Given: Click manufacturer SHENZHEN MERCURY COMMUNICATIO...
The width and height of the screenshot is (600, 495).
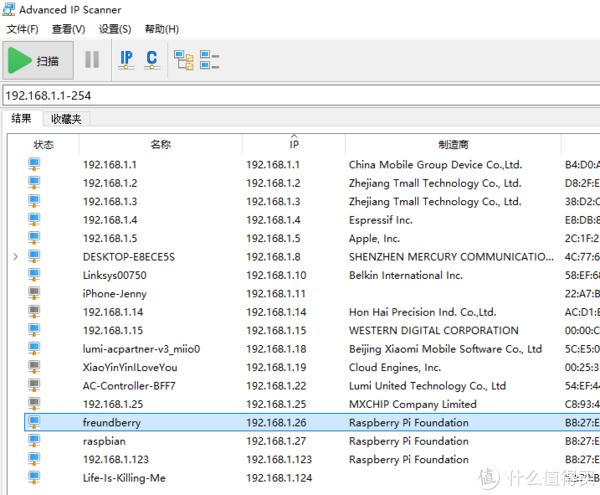Looking at the screenshot, I should click(451, 257).
